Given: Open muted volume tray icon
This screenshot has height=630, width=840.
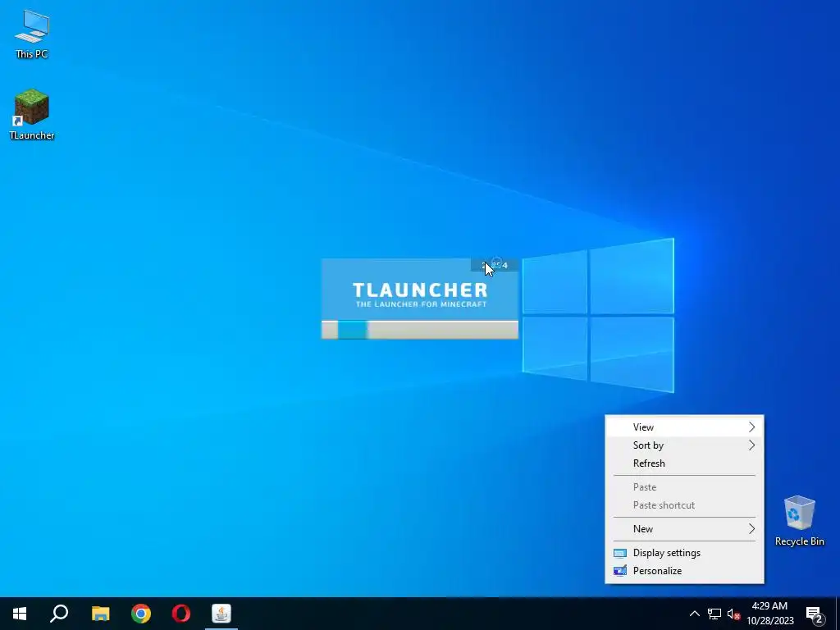Looking at the screenshot, I should point(733,614).
